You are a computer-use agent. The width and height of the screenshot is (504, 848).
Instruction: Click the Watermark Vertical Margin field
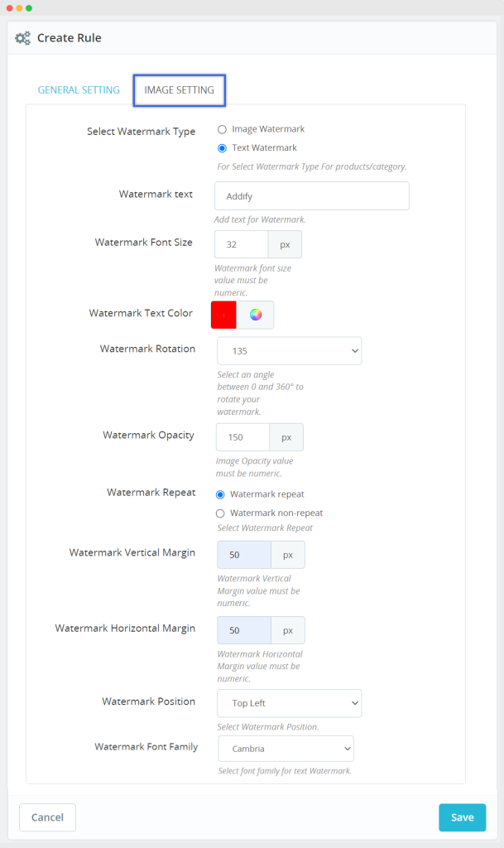[x=243, y=555]
